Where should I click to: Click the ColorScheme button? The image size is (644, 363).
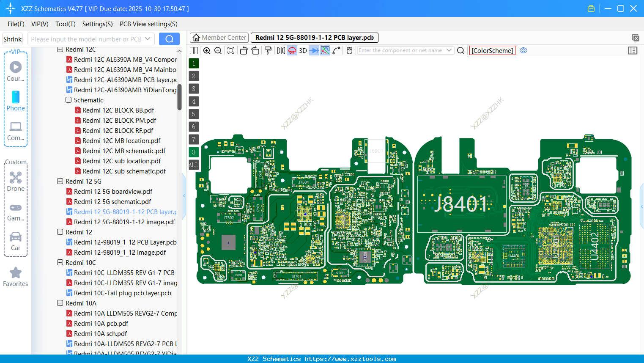(492, 50)
